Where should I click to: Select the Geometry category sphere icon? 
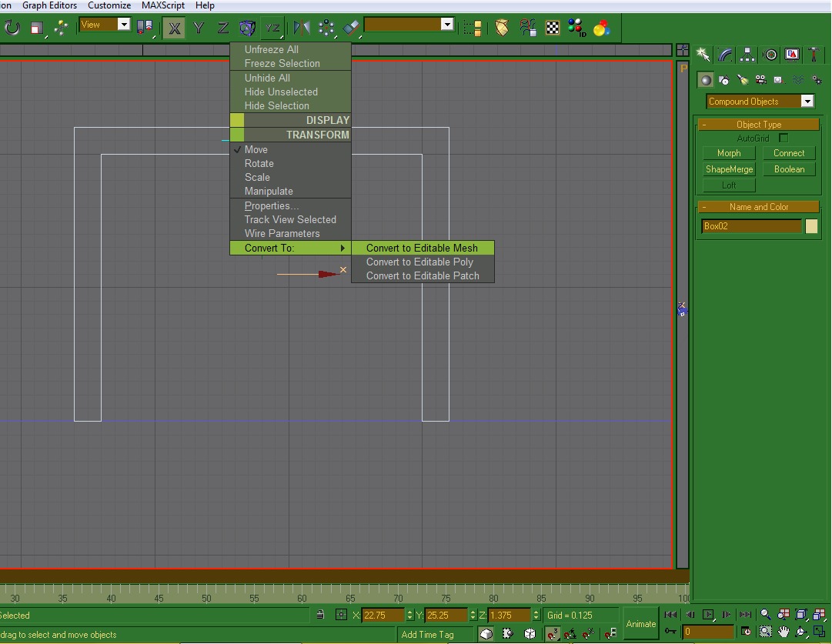tap(706, 80)
